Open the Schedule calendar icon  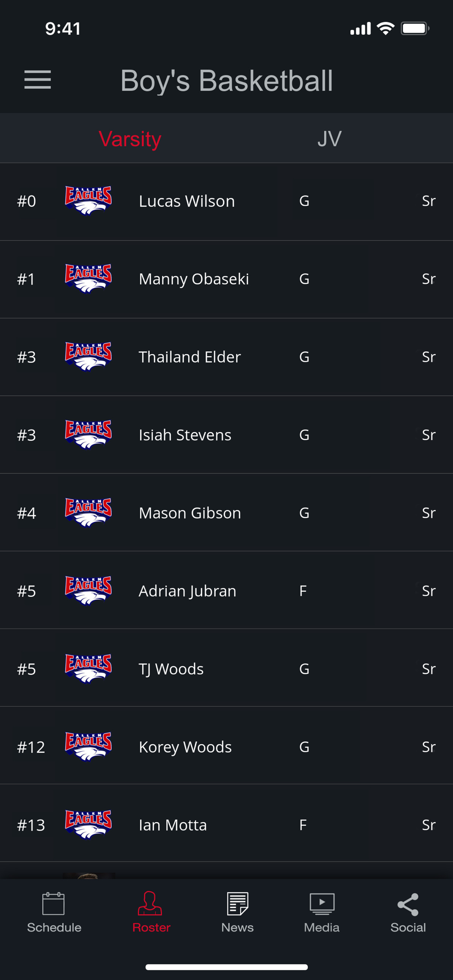click(53, 904)
